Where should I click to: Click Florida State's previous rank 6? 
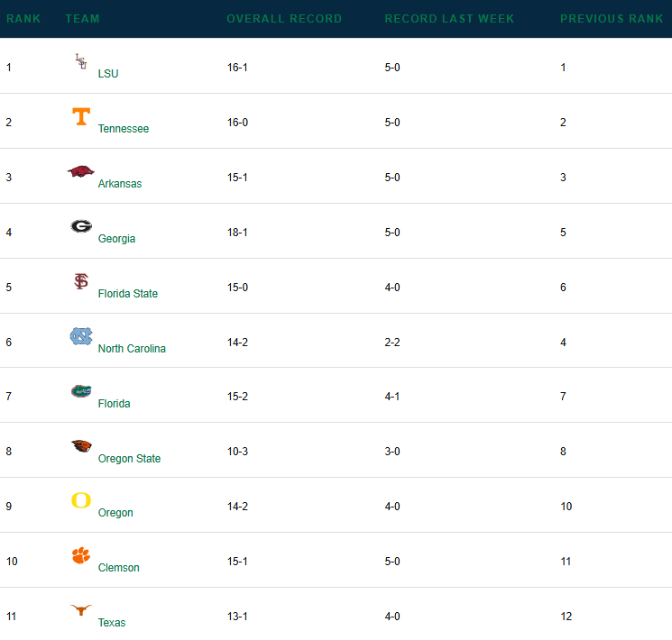563,288
